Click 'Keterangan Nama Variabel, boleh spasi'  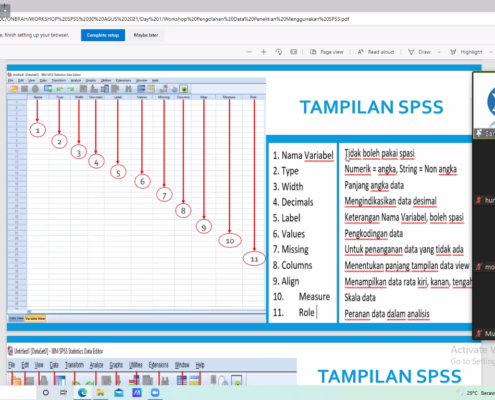tap(404, 217)
